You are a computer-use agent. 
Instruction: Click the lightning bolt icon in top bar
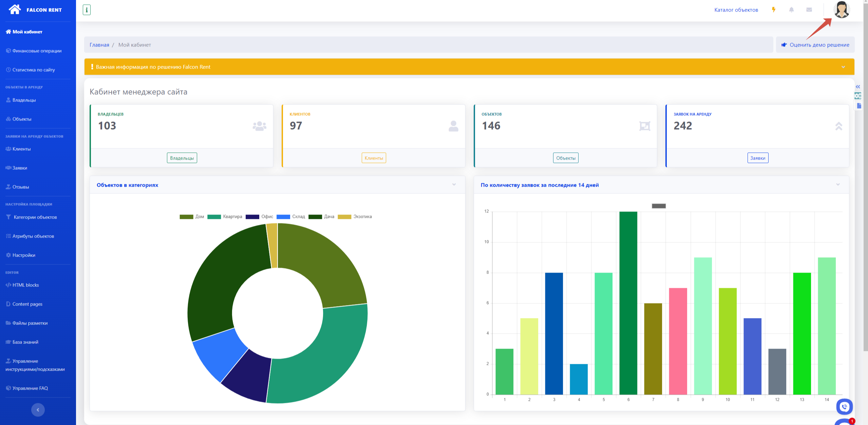pos(774,10)
